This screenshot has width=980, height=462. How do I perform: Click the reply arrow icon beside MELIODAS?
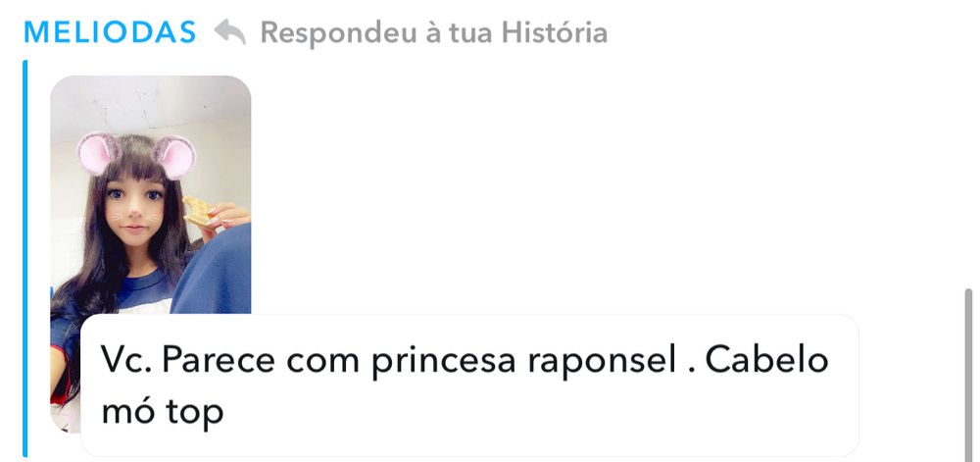[230, 32]
